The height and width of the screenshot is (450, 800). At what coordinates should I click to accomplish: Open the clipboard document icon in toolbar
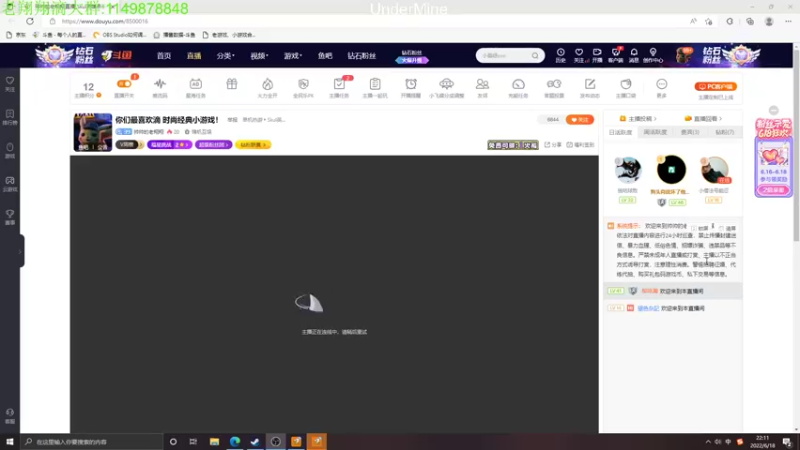(x=375, y=84)
